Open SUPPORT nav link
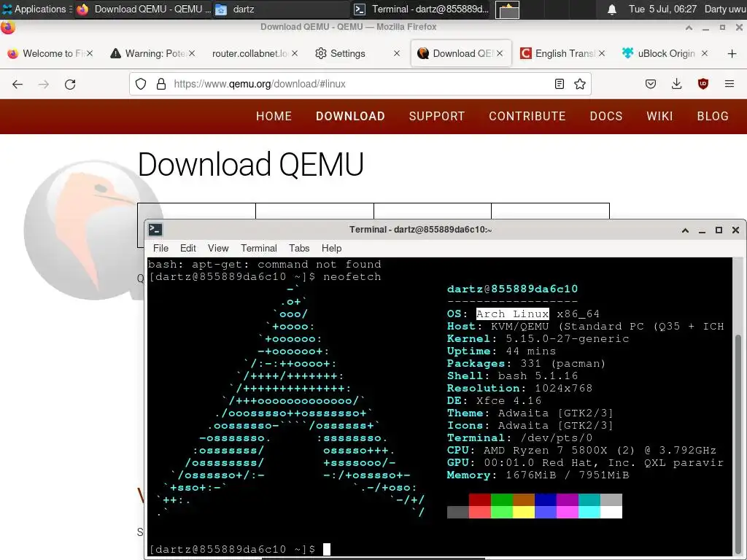The height and width of the screenshot is (560, 747). pos(436,116)
